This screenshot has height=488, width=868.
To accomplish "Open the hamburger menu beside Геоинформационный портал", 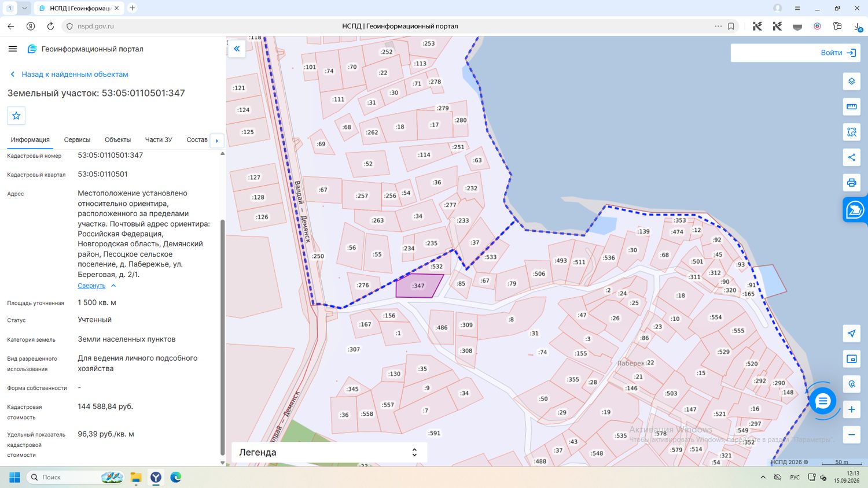I will [x=13, y=49].
